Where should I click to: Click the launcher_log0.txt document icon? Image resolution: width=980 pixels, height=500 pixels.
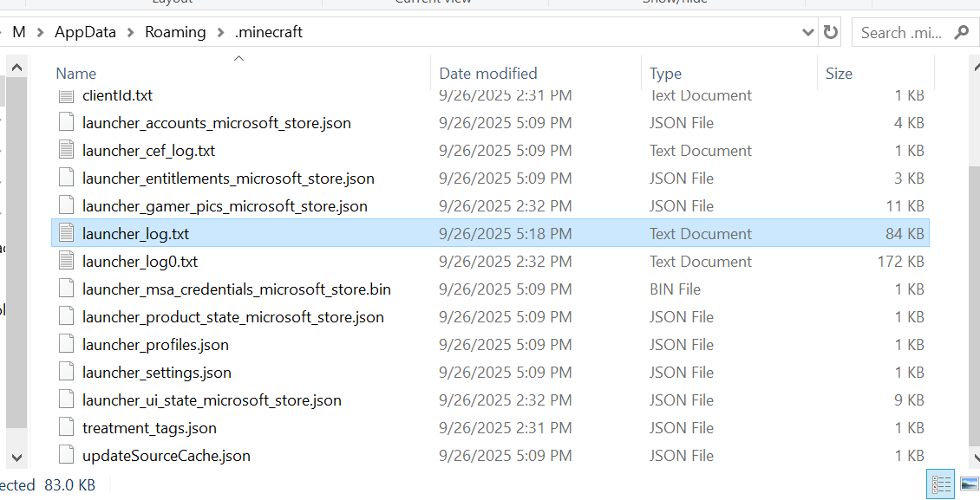click(66, 261)
